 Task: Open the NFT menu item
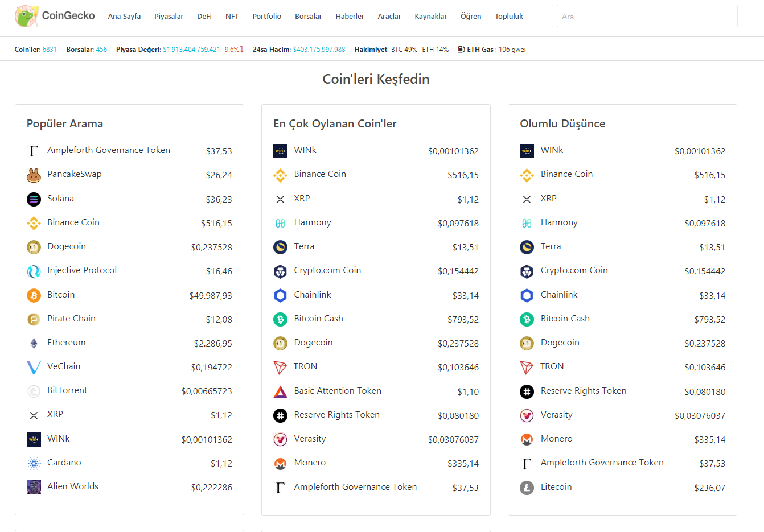tap(232, 17)
